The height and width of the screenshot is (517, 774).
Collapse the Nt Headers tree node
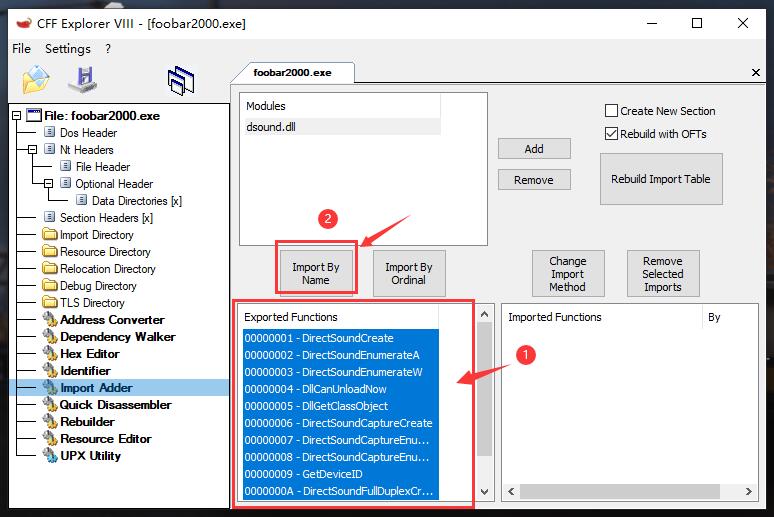(33, 150)
